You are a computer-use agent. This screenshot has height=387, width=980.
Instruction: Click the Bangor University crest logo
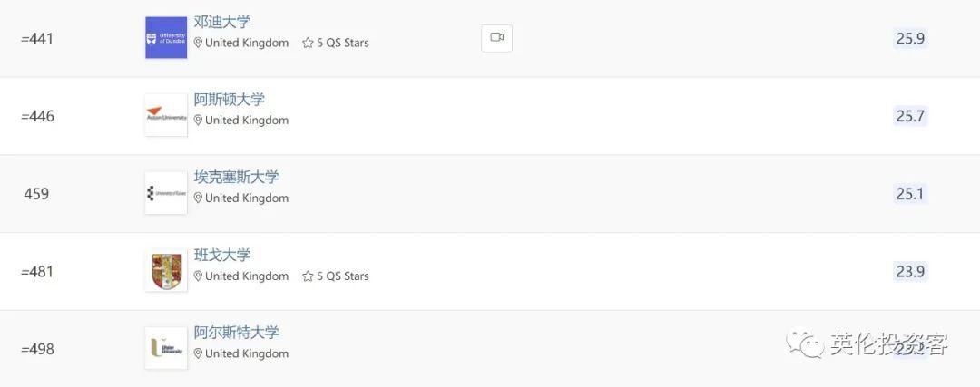(166, 271)
